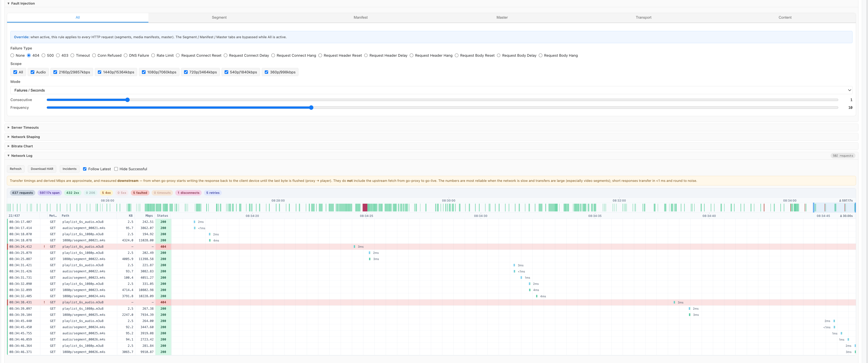The height and width of the screenshot is (363, 868).
Task: Click the blue selection window in overview timeline
Action: 834,208
